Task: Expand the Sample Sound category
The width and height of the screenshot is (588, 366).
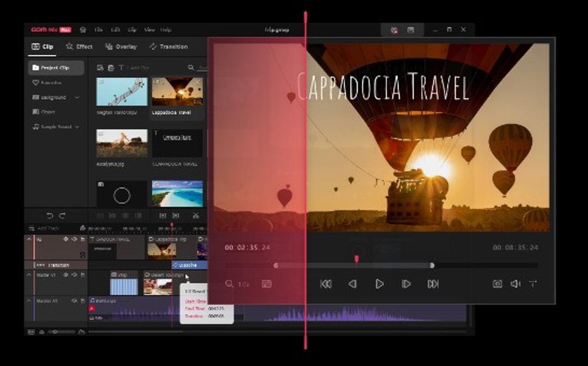Action: (x=77, y=127)
